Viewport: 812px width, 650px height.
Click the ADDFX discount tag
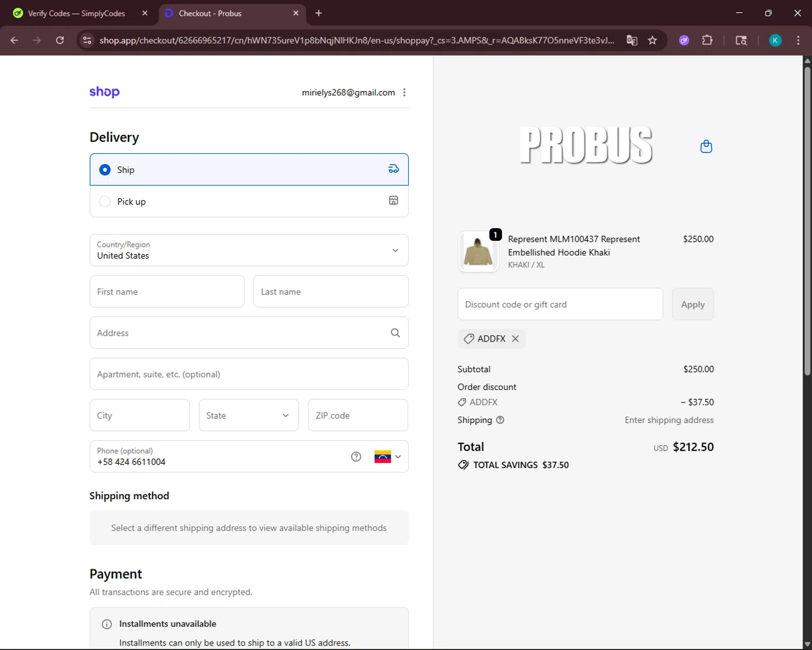click(x=492, y=339)
